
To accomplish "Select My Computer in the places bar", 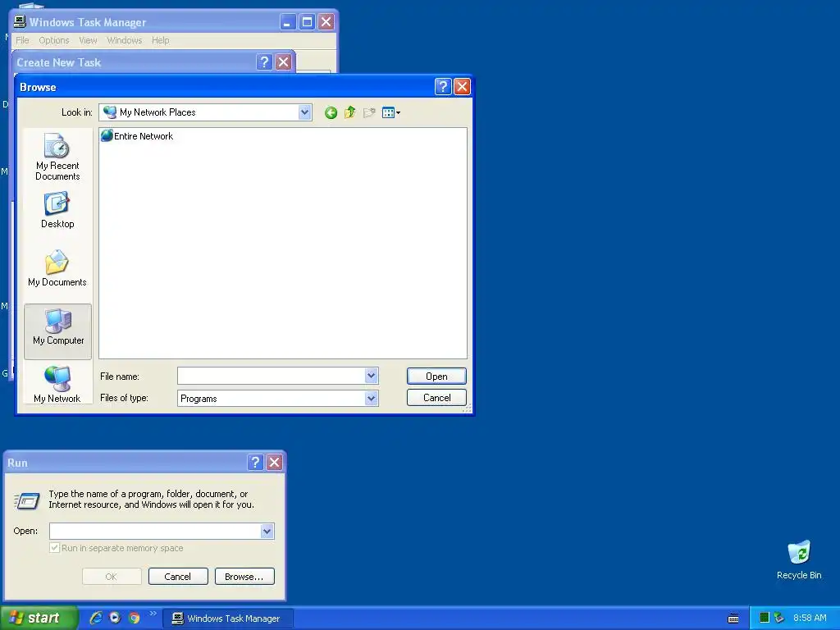I will tap(58, 331).
